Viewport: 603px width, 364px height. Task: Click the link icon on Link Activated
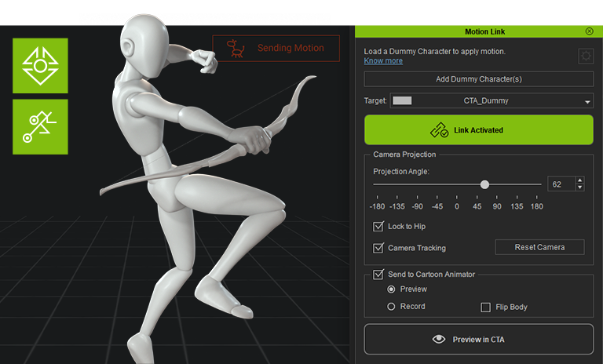tap(438, 130)
